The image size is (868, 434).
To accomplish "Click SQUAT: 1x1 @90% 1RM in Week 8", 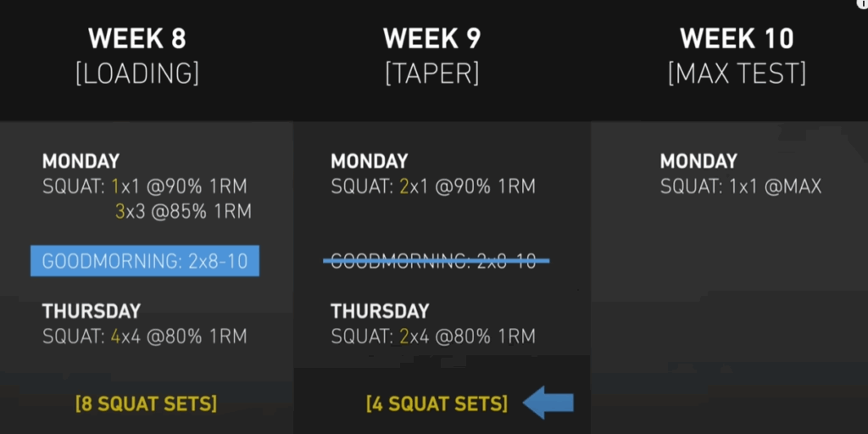I will tap(144, 187).
